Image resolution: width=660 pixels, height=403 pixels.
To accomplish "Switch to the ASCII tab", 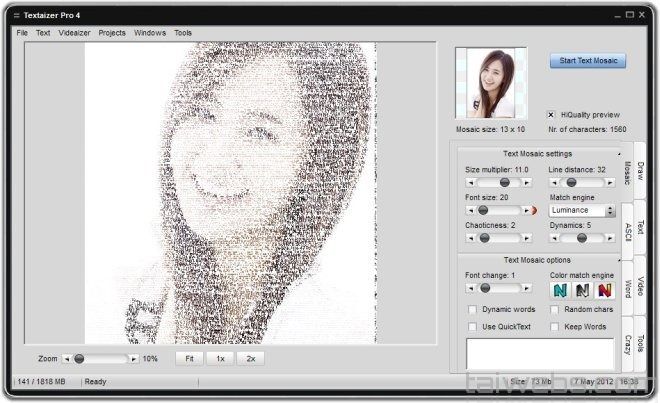I will [629, 229].
